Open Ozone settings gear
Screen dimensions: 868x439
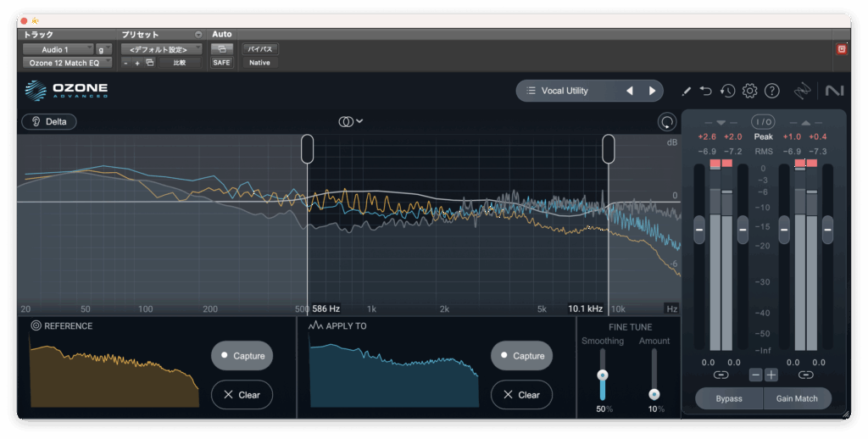[x=749, y=91]
